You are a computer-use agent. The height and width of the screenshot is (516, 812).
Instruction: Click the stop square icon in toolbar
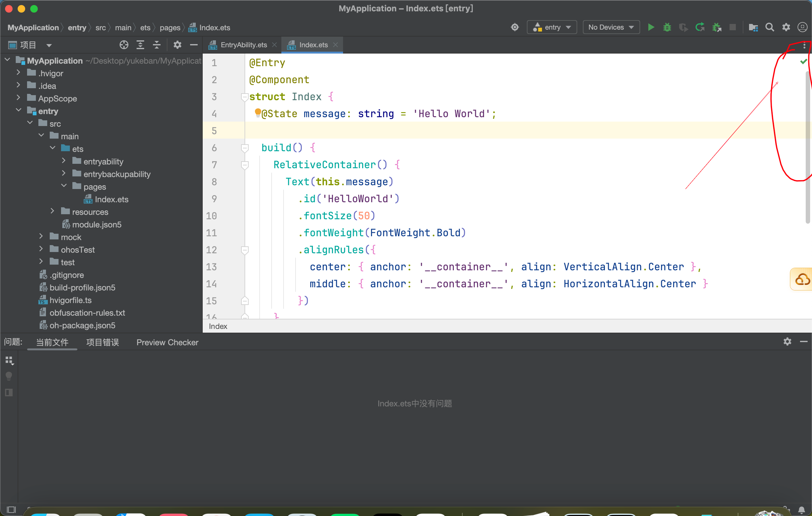pyautogui.click(x=732, y=27)
